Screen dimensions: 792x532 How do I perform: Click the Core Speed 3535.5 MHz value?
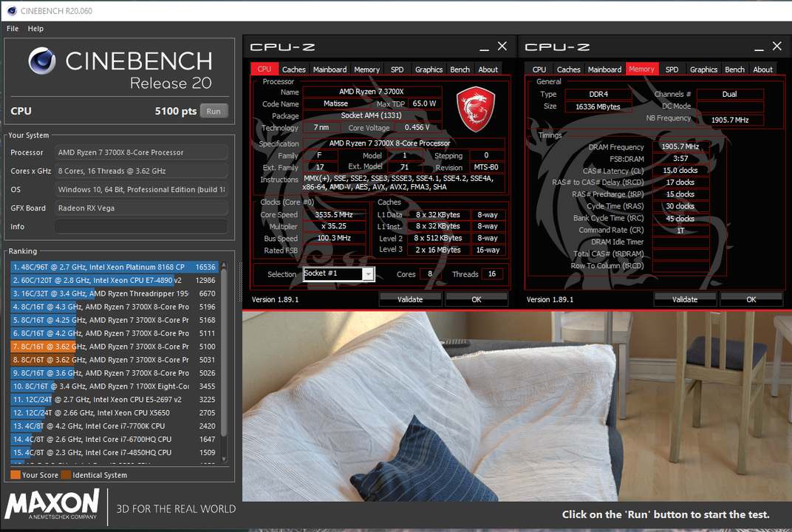click(x=334, y=215)
